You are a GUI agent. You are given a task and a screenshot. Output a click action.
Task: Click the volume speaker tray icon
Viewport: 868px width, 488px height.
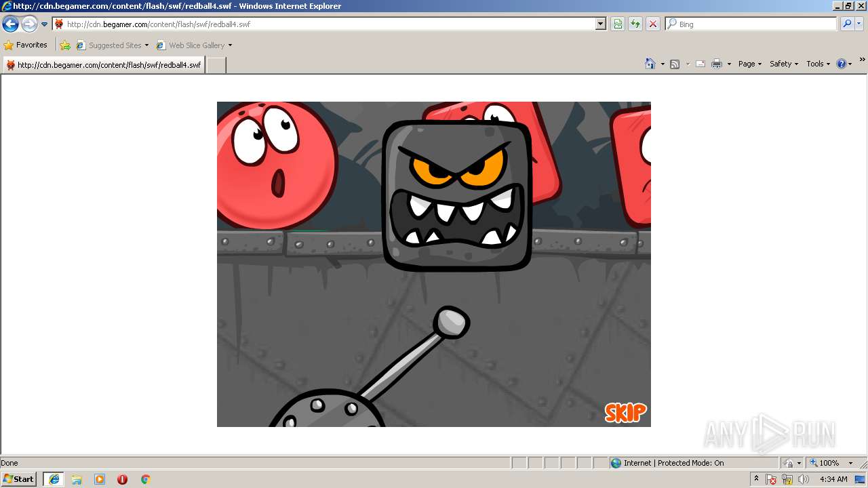click(804, 479)
